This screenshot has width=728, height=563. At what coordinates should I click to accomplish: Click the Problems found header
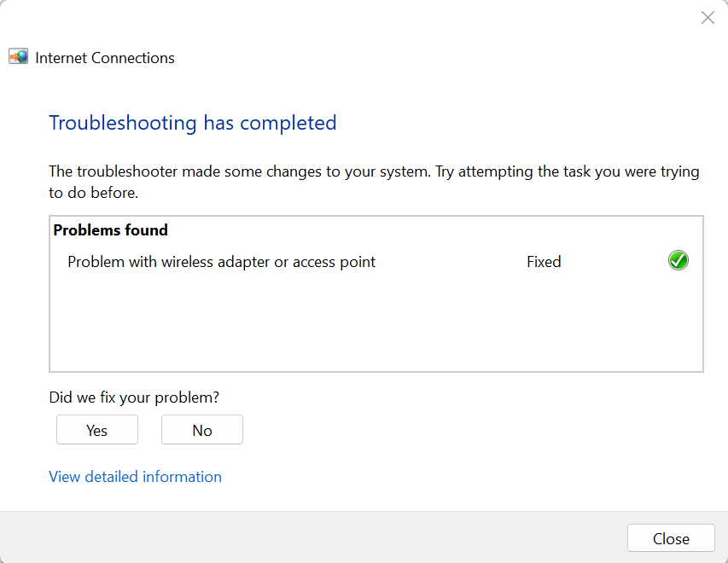[x=110, y=229]
